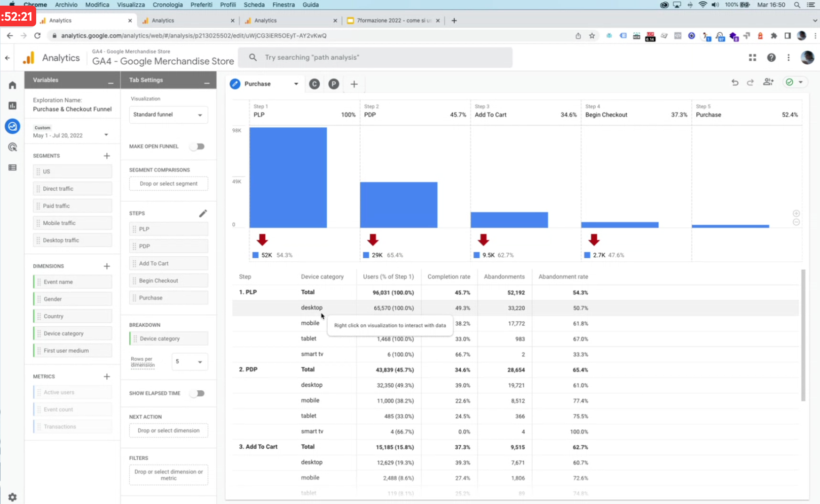
Task: Click the PDP funnel bar
Action: 399,205
